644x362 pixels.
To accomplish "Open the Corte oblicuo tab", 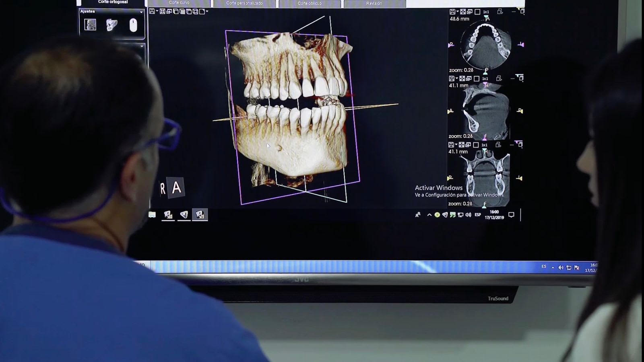I will click(x=309, y=4).
